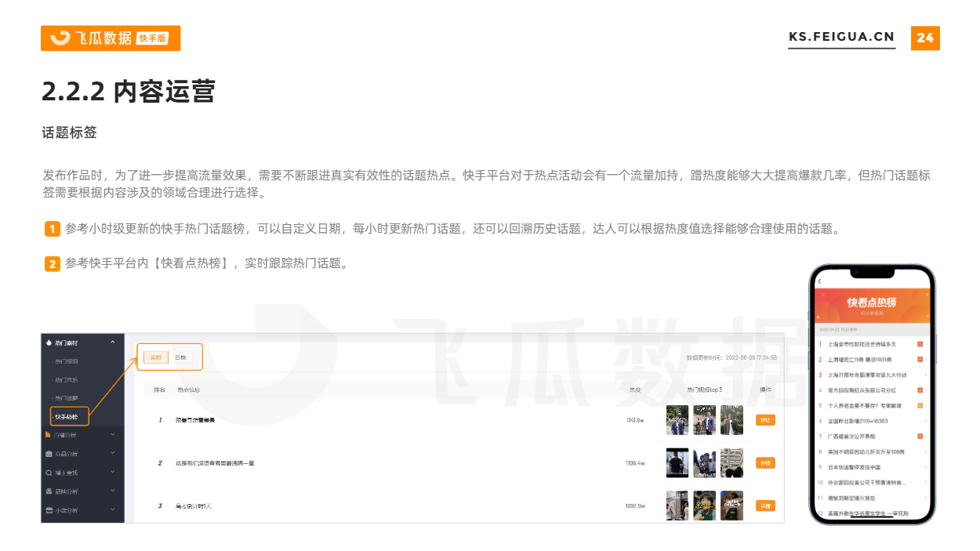Click the 播主查找 magnifier icon in sidebar

(x=49, y=473)
